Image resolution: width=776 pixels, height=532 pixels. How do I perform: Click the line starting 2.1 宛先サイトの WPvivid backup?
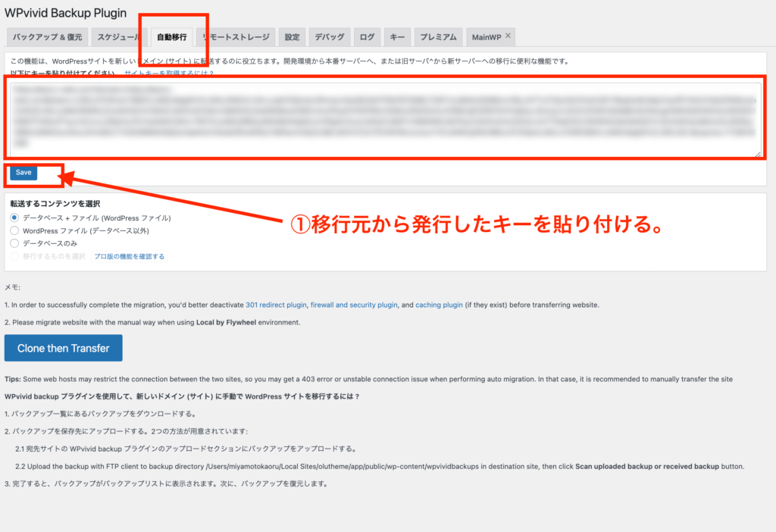click(186, 449)
